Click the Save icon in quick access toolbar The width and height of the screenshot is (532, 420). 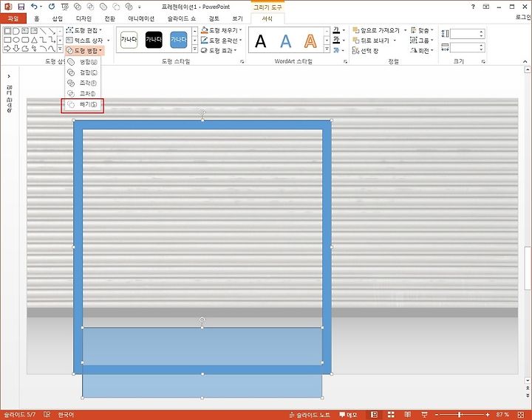click(x=21, y=7)
